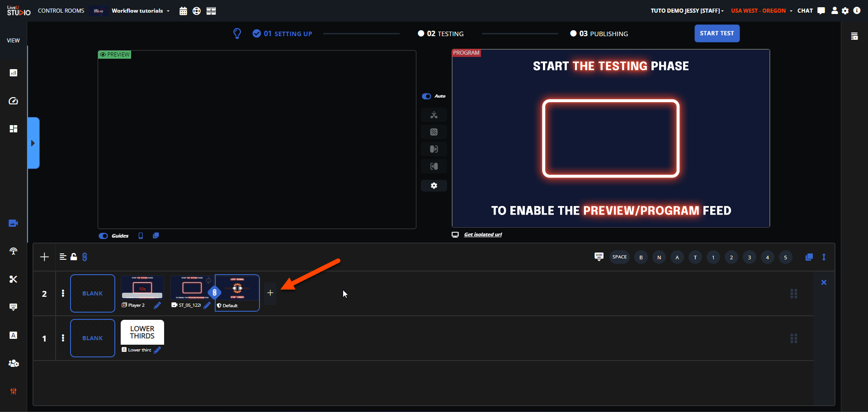Open the Workflow tutorials dropdown
868x412 pixels.
(x=140, y=11)
